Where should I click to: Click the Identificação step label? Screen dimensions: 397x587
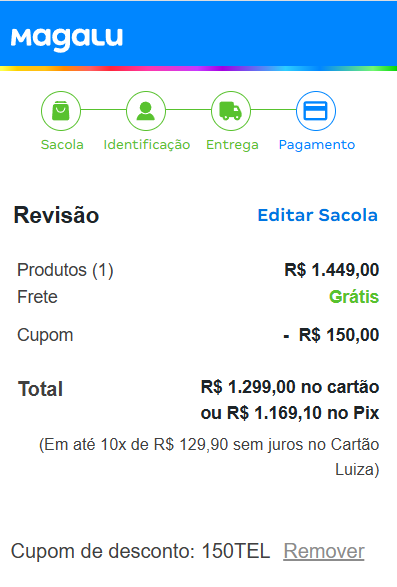coord(147,145)
